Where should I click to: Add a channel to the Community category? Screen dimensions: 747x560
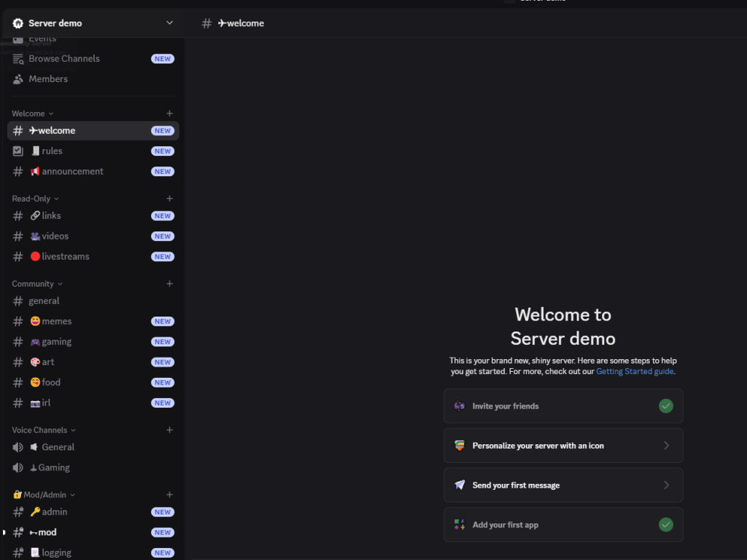pyautogui.click(x=169, y=284)
